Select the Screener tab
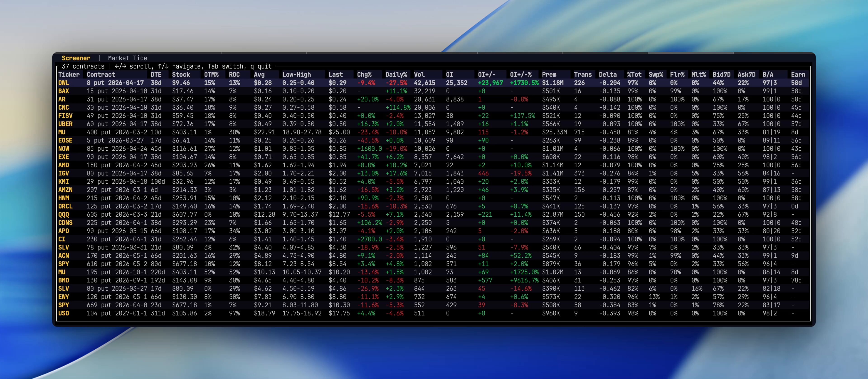 coord(76,58)
